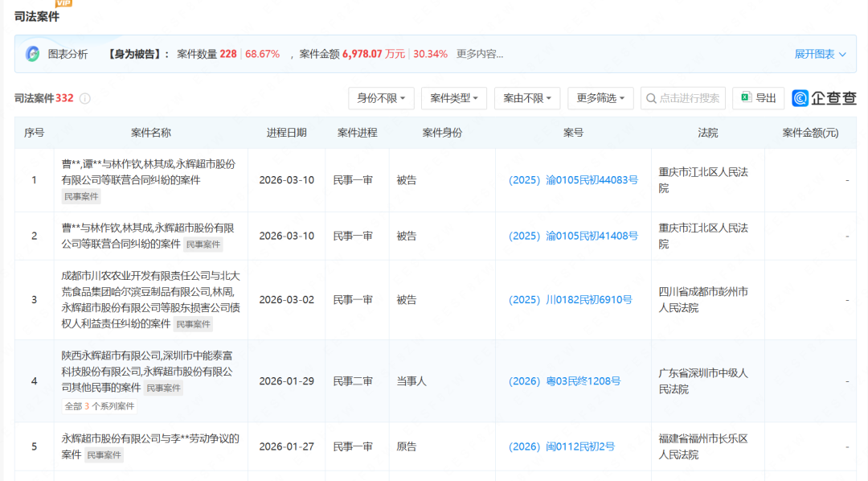868x481 pixels.
Task: Click 全部 3 个系列案件 tag
Action: pyautogui.click(x=100, y=406)
